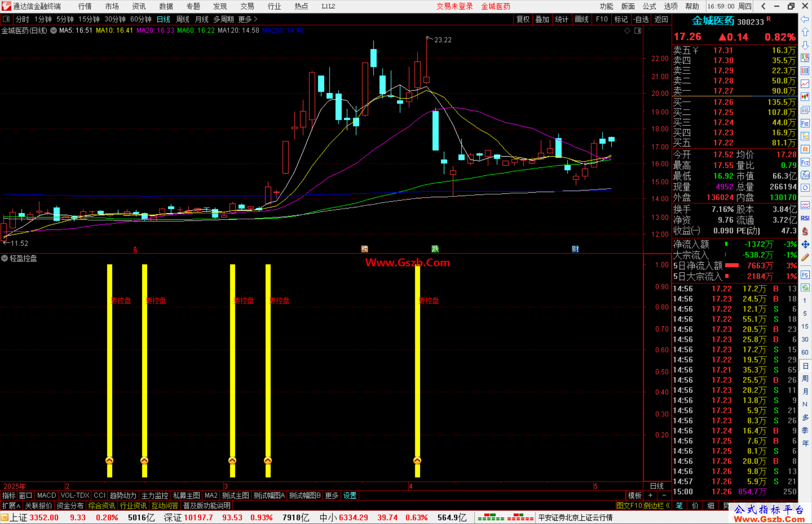Expand the 更多 periods dropdown
The width and height of the screenshot is (812, 524).
coord(248,19)
